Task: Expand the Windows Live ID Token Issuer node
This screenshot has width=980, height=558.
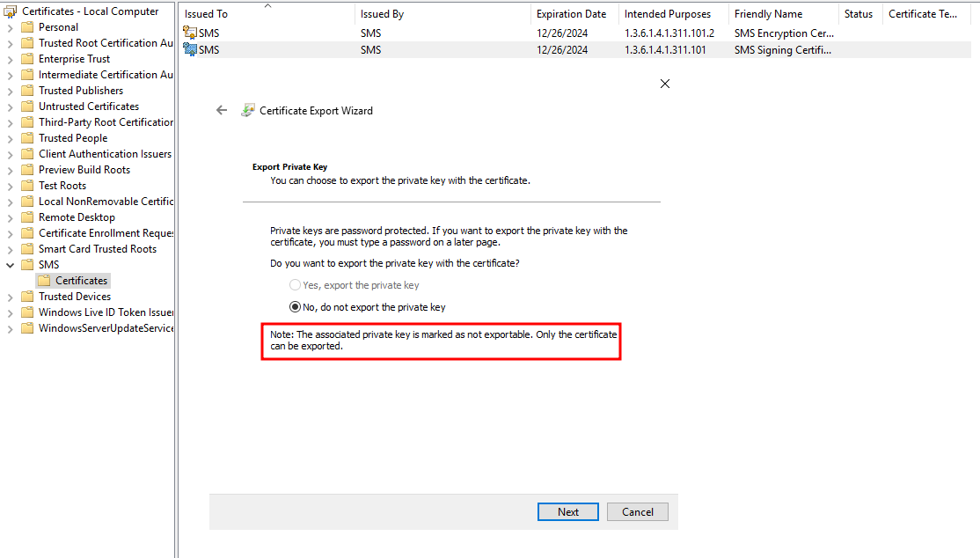Action: tap(10, 312)
